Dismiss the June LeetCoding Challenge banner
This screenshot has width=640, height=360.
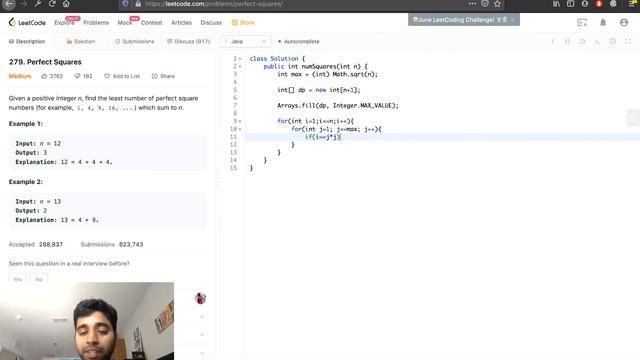coord(513,20)
